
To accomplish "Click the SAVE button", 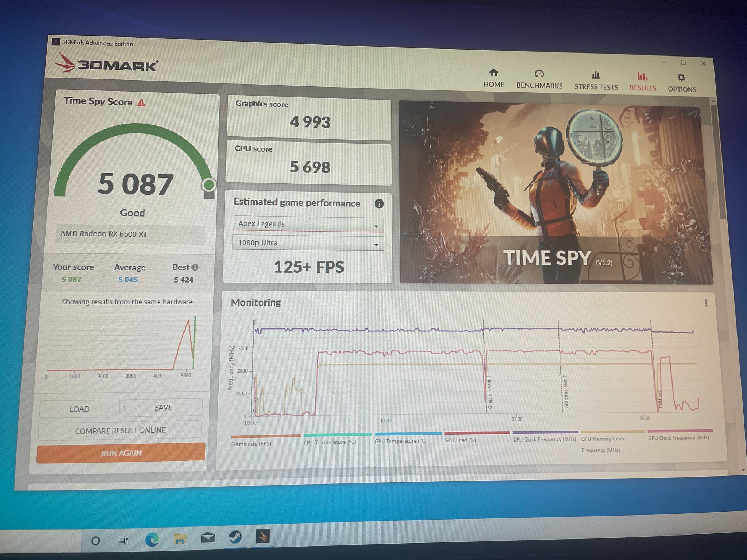I will pyautogui.click(x=163, y=408).
